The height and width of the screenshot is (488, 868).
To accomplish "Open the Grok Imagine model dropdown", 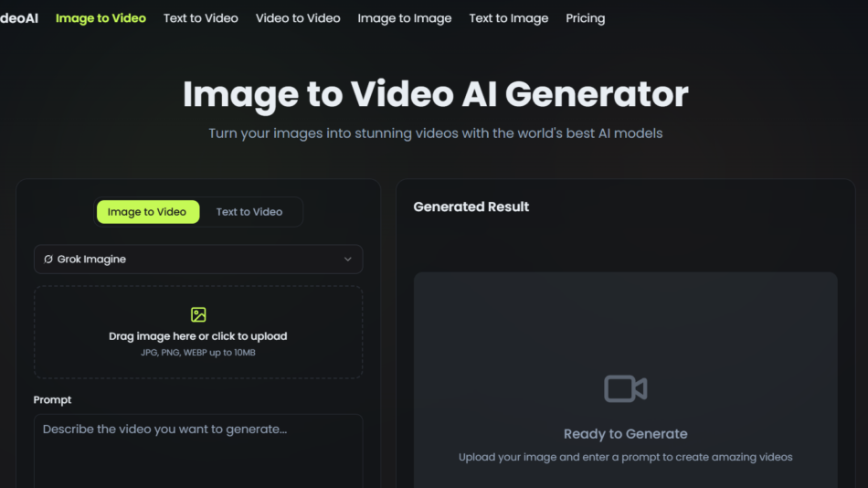I will (x=198, y=260).
